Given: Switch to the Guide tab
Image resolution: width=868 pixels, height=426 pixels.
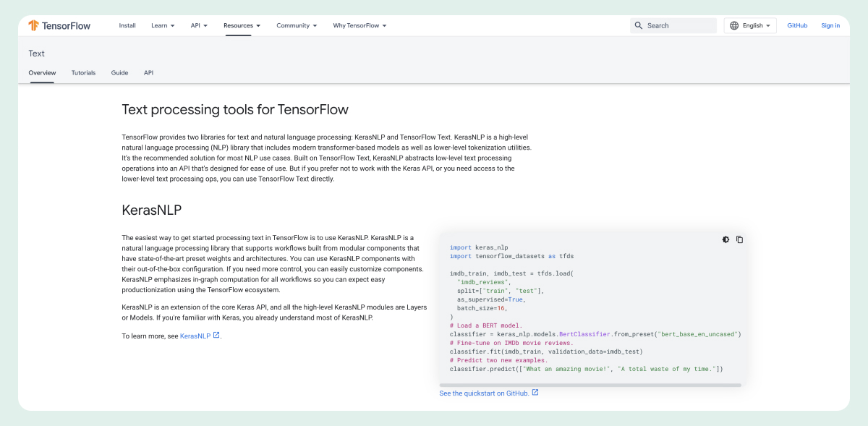Looking at the screenshot, I should (119, 73).
